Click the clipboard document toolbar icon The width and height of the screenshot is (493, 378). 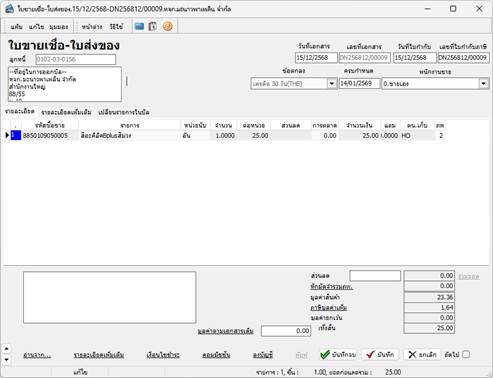point(153,26)
